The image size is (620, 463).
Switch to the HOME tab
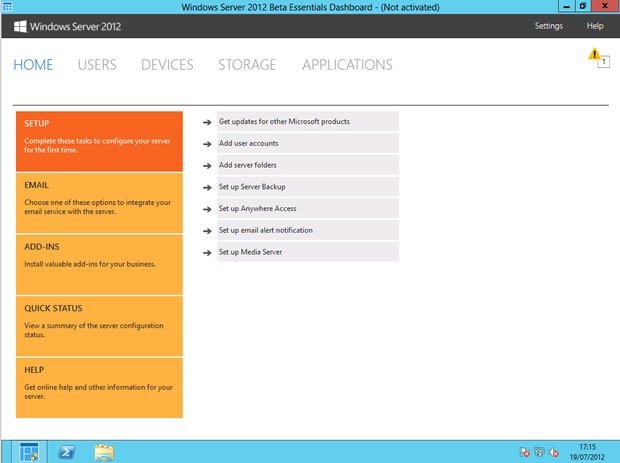[x=33, y=64]
